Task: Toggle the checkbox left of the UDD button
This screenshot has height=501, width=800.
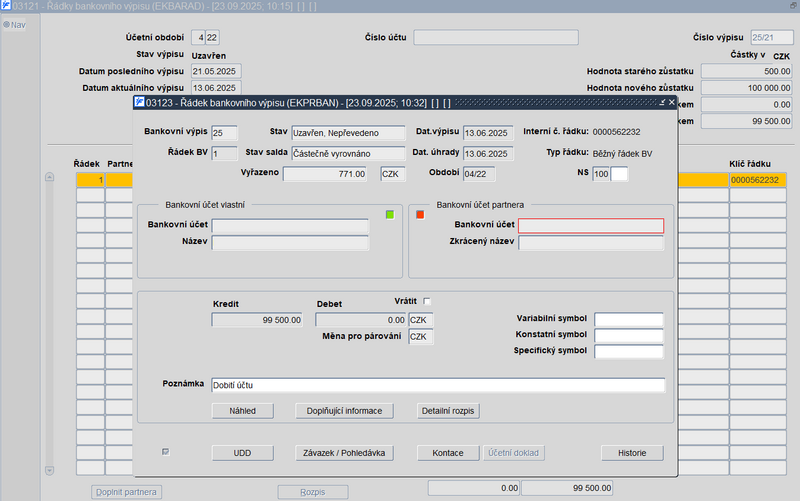Action: (166, 452)
